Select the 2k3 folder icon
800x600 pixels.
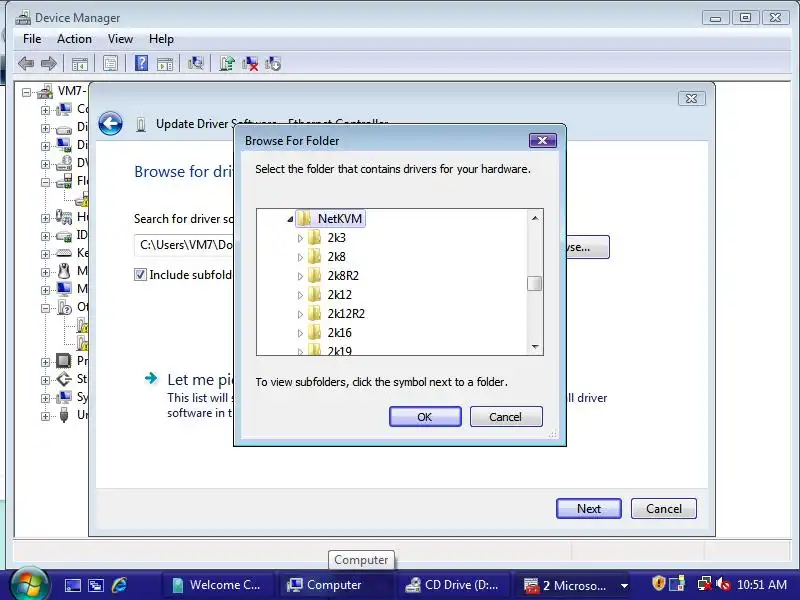point(315,238)
